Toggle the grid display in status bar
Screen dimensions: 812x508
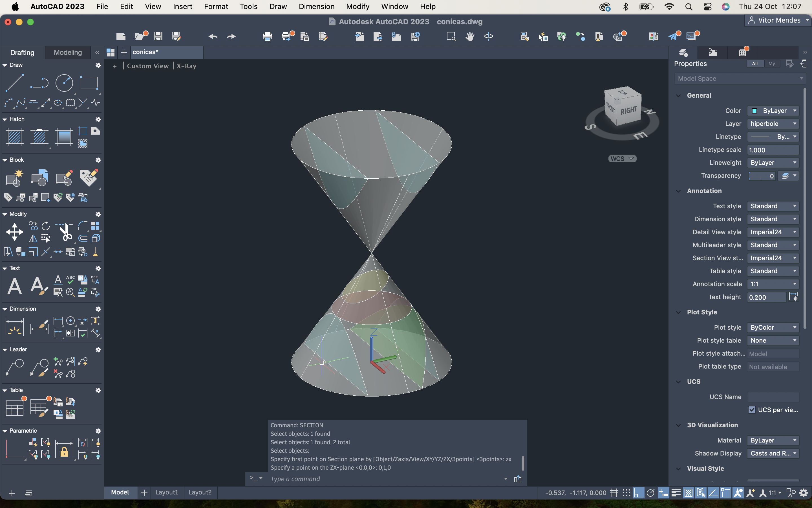coord(614,493)
